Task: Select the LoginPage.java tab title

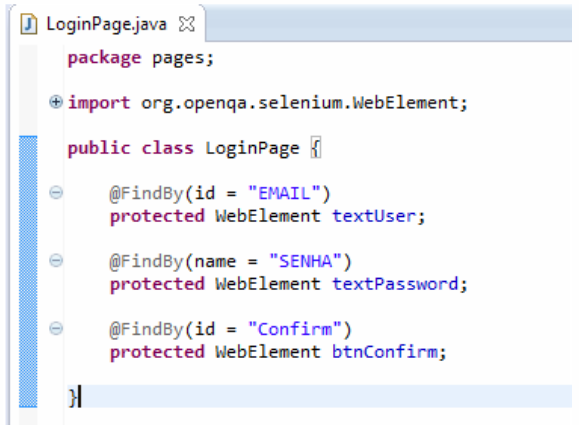Action: tap(106, 24)
